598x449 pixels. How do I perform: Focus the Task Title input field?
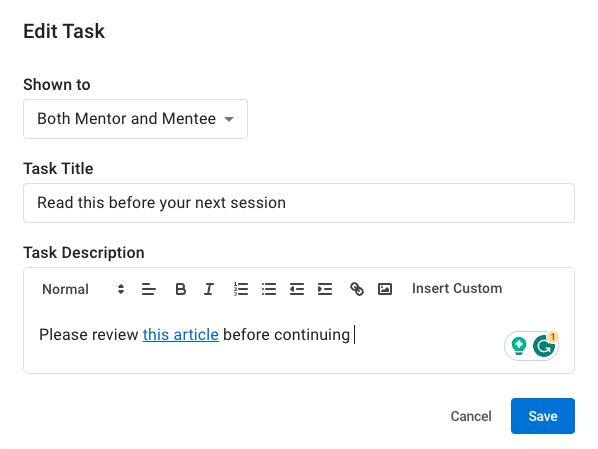click(x=299, y=203)
